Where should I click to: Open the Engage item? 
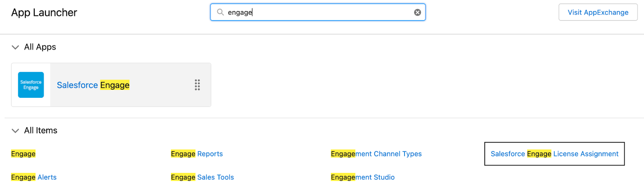(x=23, y=154)
